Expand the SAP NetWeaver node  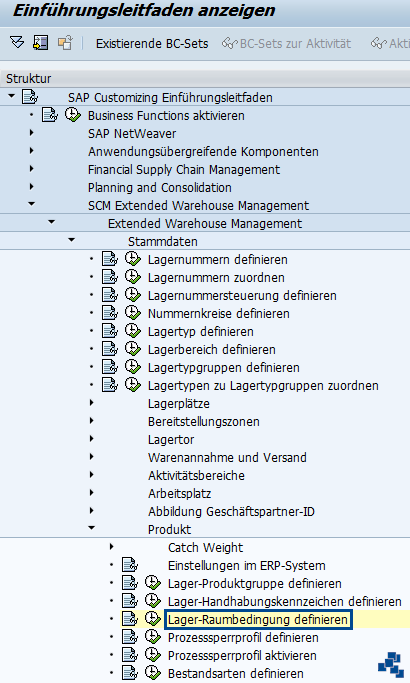(31, 133)
